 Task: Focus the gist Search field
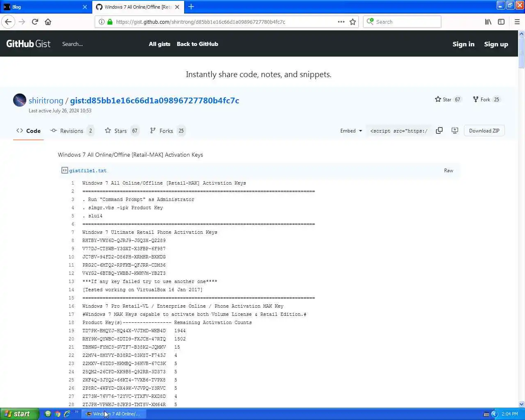[72, 44]
